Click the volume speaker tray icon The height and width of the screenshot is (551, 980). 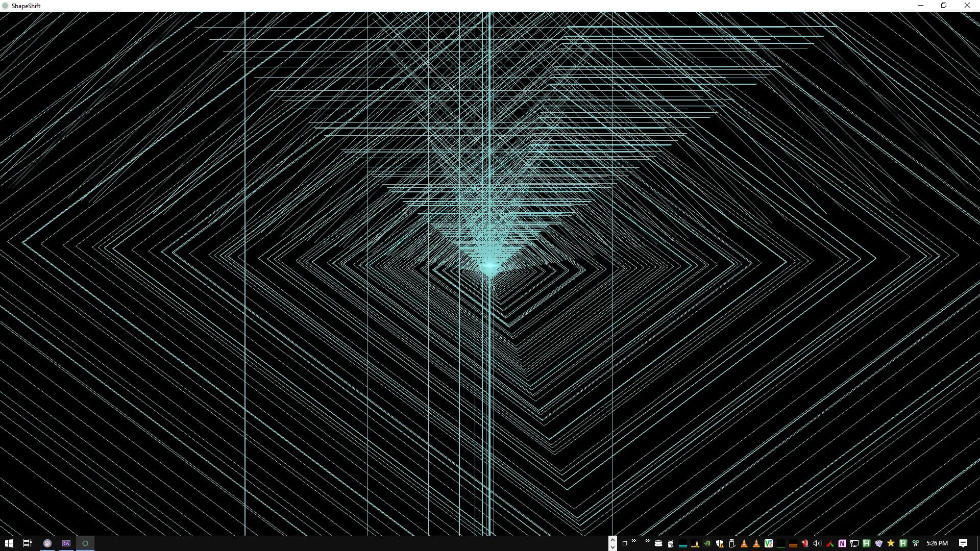pos(817,543)
